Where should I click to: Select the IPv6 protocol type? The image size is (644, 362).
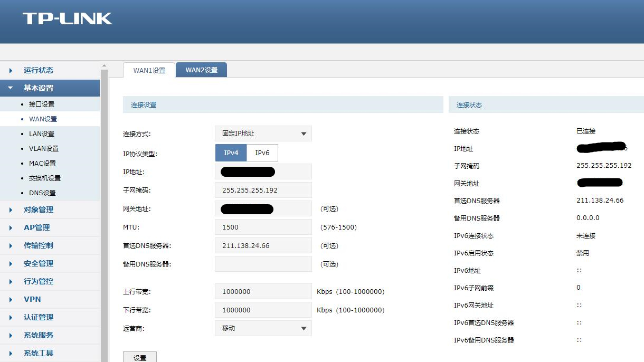point(262,153)
